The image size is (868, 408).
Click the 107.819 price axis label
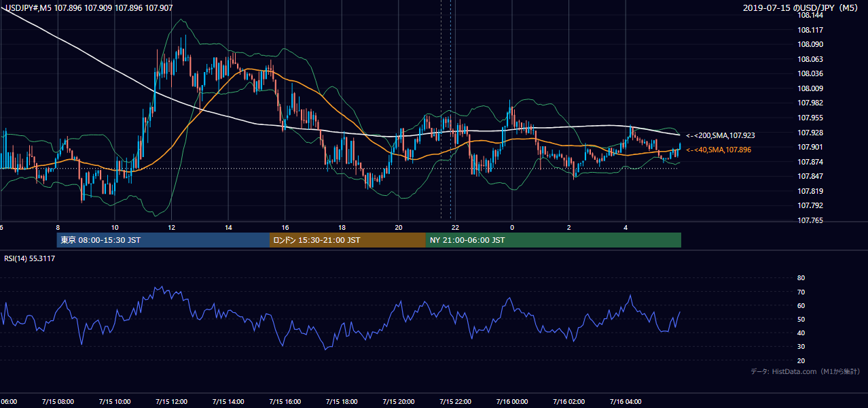[x=810, y=191]
